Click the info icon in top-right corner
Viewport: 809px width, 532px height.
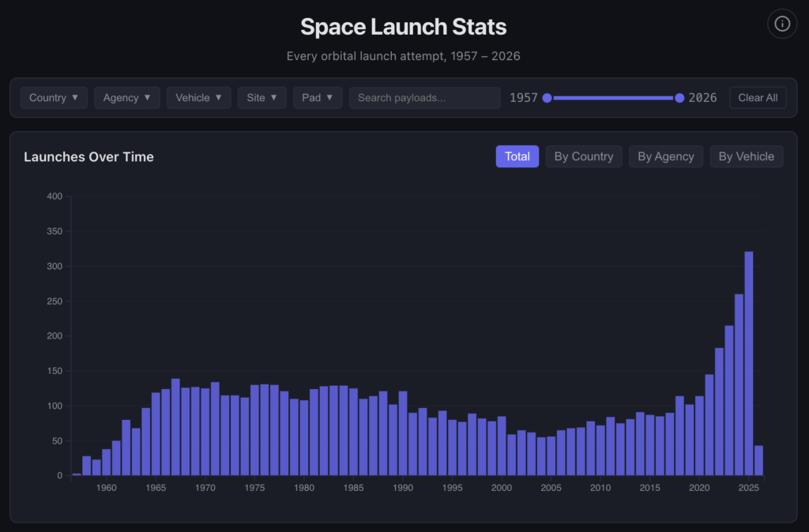(782, 24)
